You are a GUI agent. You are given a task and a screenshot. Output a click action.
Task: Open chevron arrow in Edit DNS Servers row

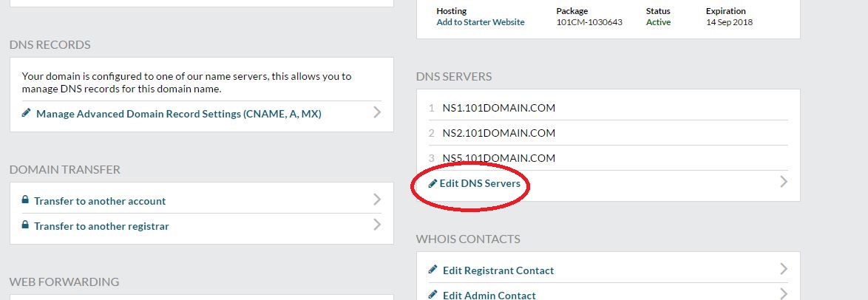pyautogui.click(x=783, y=182)
